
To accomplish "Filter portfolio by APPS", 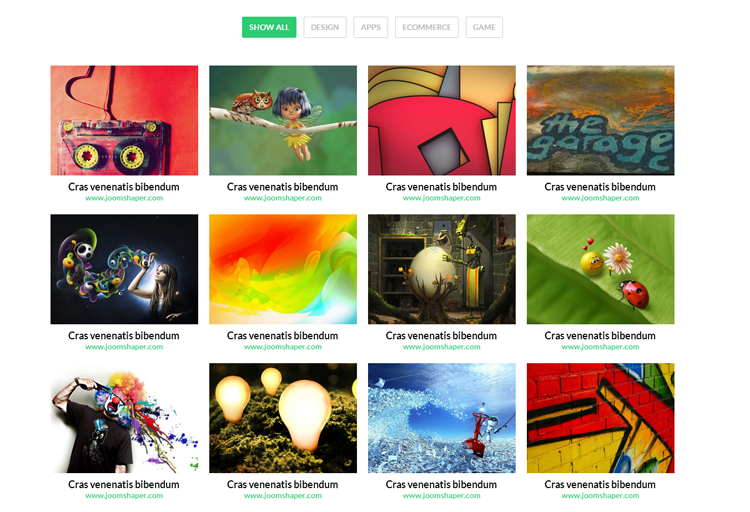I will tap(371, 27).
